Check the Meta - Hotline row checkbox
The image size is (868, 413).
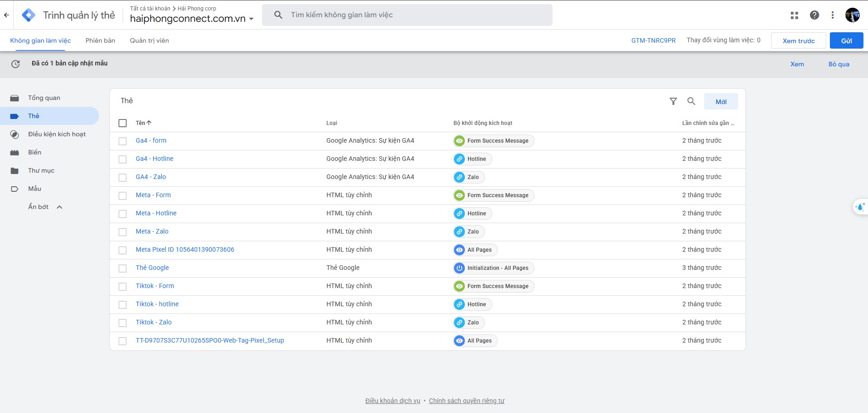(x=123, y=214)
